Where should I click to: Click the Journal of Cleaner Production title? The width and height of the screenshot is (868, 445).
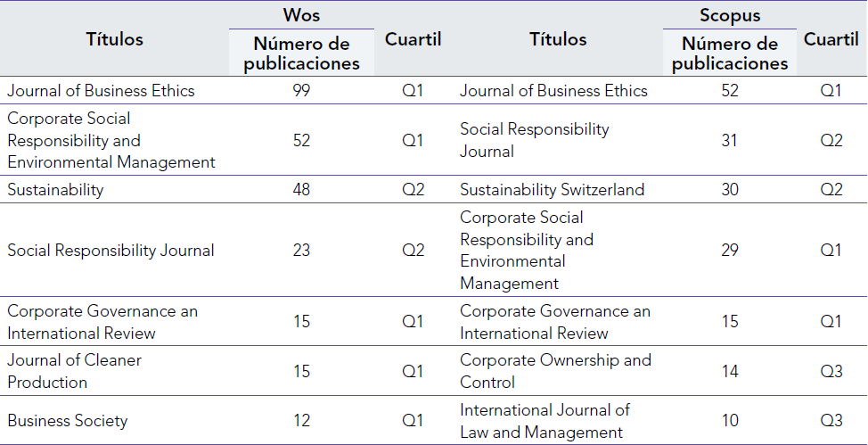pyautogui.click(x=74, y=371)
